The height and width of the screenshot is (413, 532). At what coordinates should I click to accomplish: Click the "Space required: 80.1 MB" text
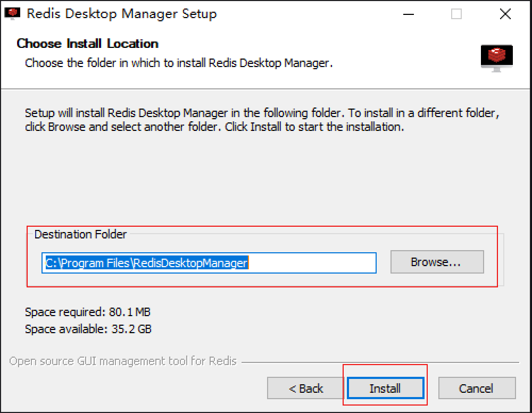pyautogui.click(x=88, y=312)
